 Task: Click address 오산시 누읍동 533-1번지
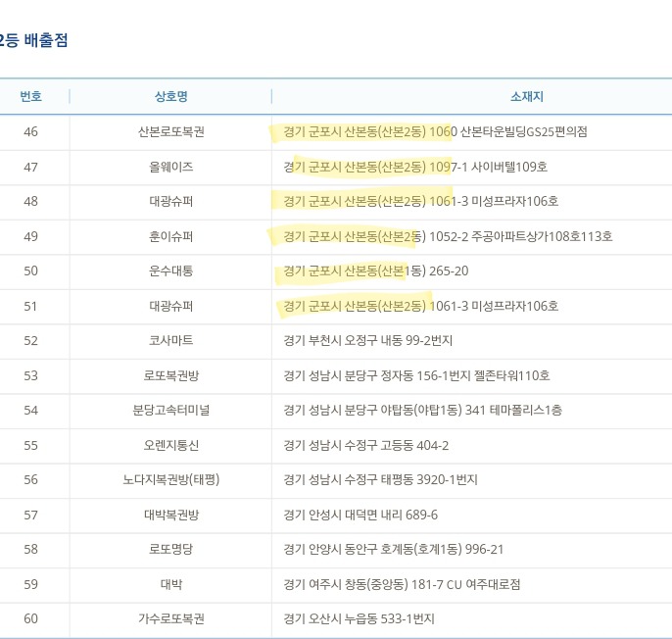click(359, 618)
